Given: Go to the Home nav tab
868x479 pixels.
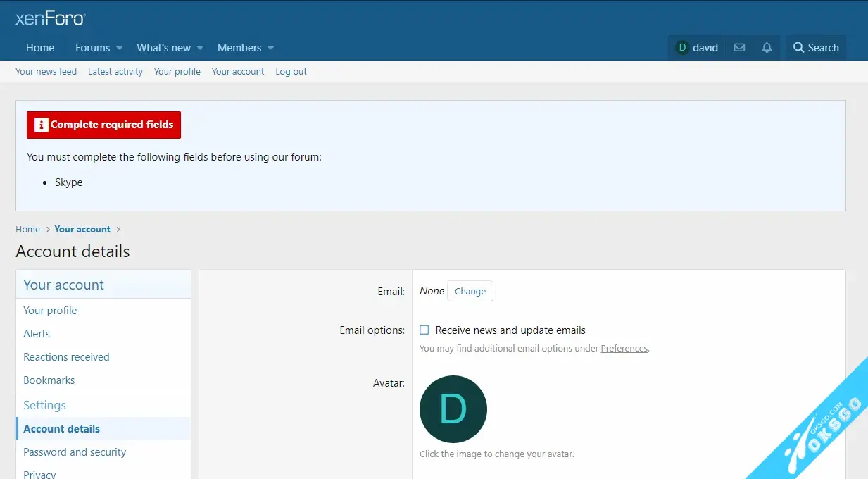Looking at the screenshot, I should pos(40,48).
